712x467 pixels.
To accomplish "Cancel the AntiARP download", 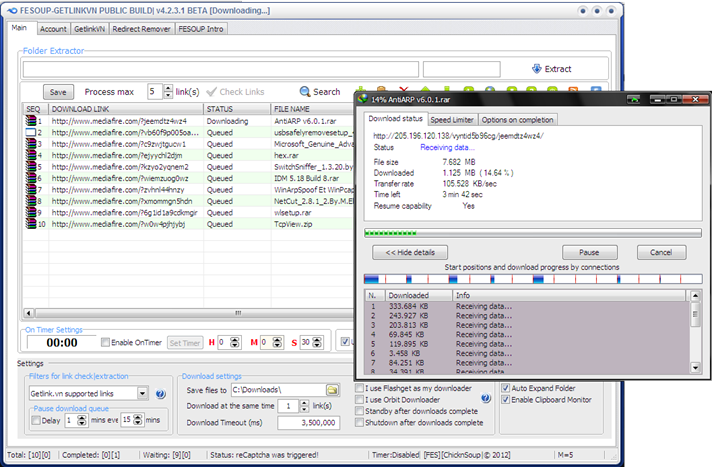I will click(x=661, y=252).
